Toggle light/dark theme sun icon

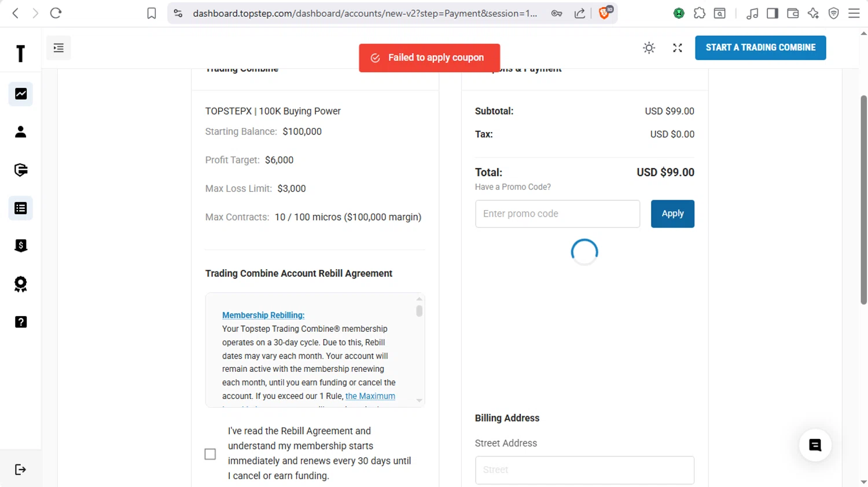point(649,48)
